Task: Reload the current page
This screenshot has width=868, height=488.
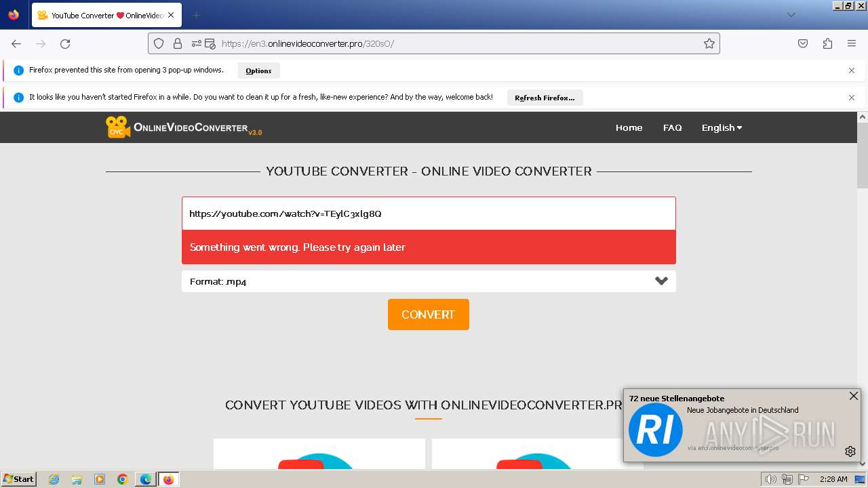Action: click(65, 43)
